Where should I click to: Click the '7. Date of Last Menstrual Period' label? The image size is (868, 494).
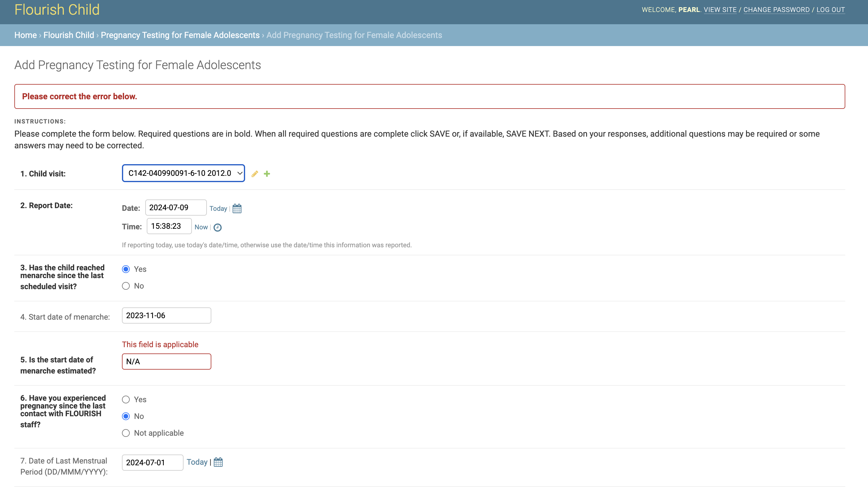(x=64, y=466)
